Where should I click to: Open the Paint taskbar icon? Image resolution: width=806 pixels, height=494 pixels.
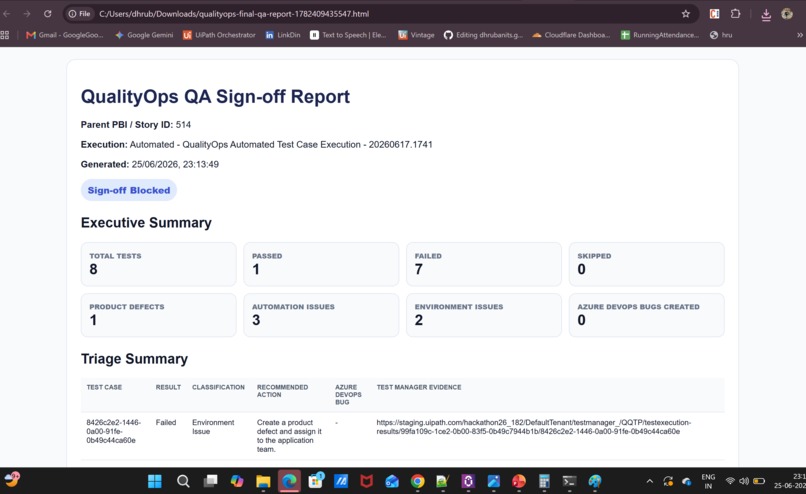click(x=595, y=481)
